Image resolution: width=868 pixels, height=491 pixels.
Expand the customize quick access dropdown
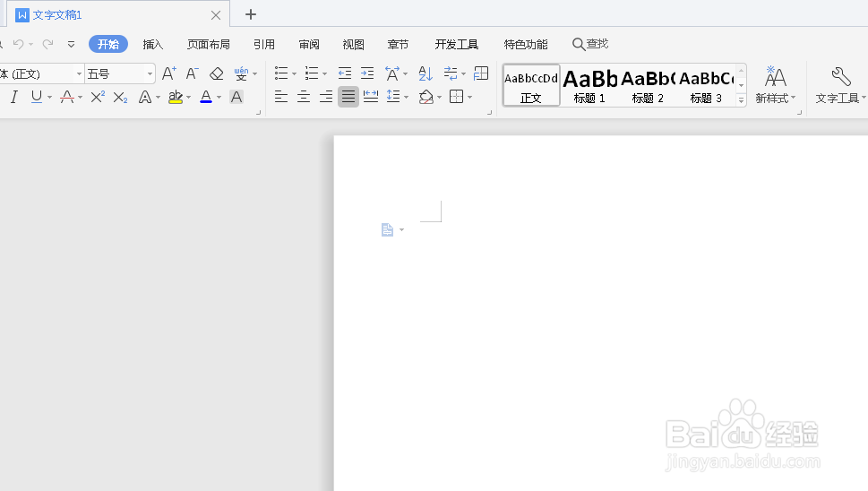pyautogui.click(x=72, y=44)
